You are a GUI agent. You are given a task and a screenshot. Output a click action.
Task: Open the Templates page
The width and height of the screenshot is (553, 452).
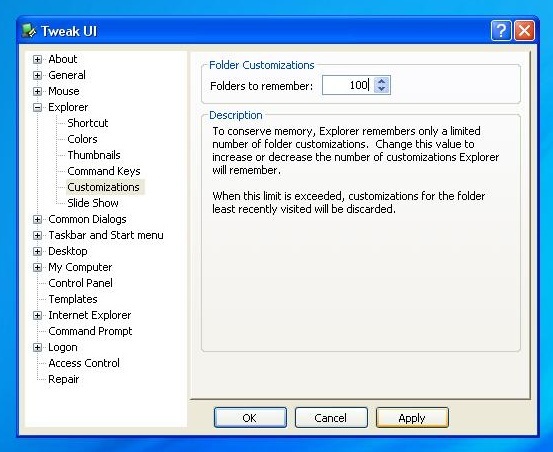(x=73, y=299)
